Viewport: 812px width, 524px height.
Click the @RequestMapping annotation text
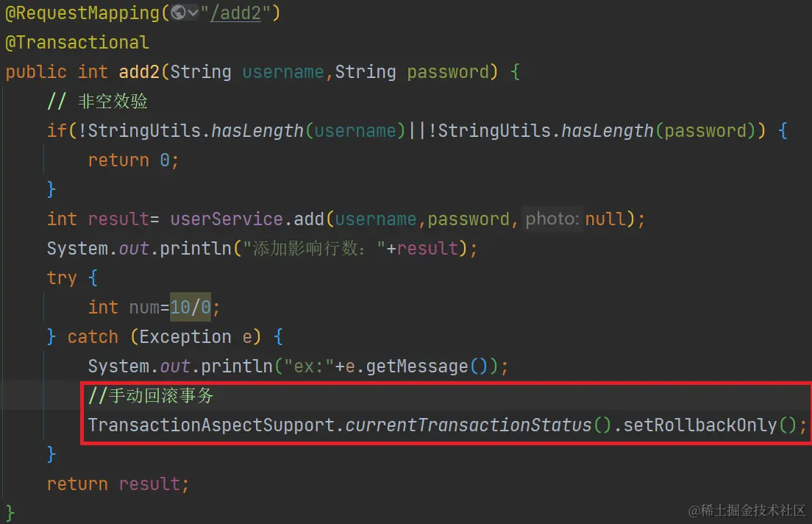[x=82, y=13]
